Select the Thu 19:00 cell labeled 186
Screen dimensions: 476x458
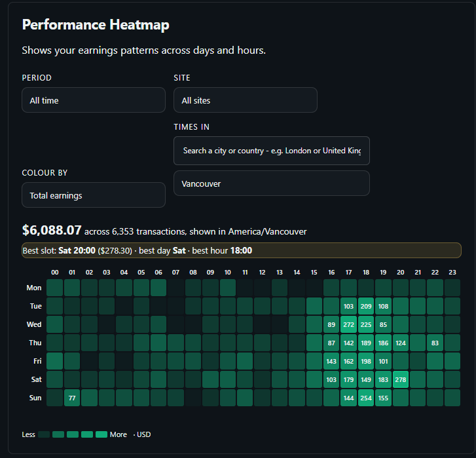tap(383, 343)
